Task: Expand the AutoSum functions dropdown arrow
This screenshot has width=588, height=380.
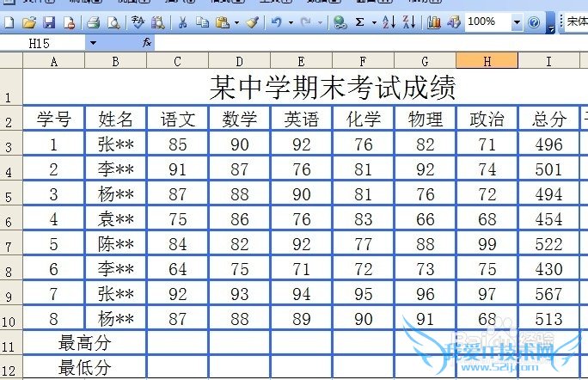Action: pos(374,22)
